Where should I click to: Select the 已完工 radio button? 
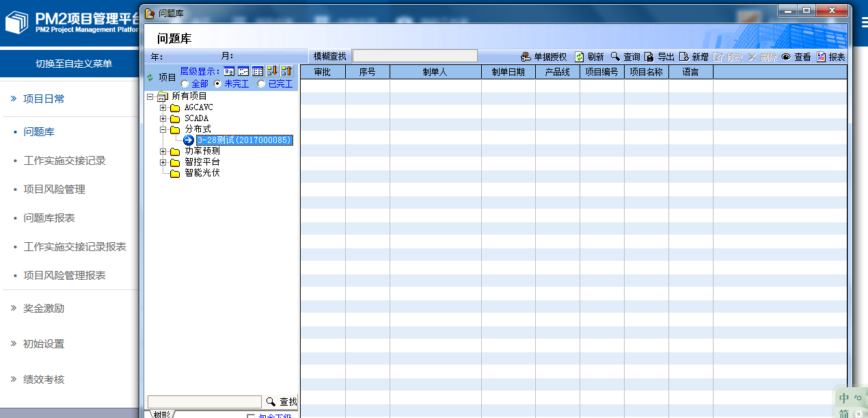[x=261, y=83]
